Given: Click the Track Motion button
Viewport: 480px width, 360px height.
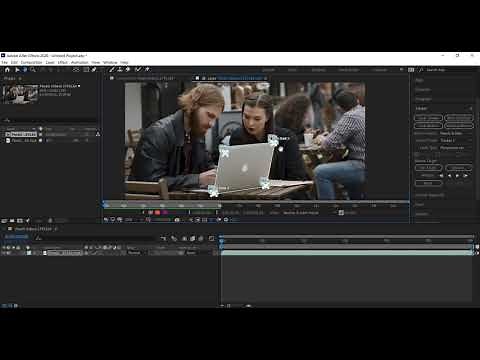Looking at the screenshot, I should [428, 126].
